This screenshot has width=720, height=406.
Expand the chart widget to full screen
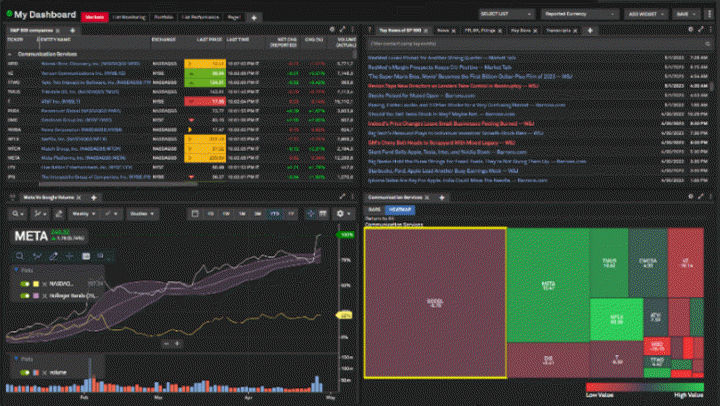tap(342, 197)
